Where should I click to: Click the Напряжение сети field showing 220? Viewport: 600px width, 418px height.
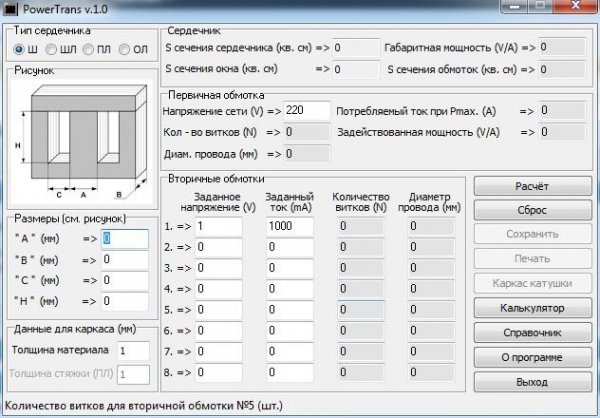pos(307,111)
